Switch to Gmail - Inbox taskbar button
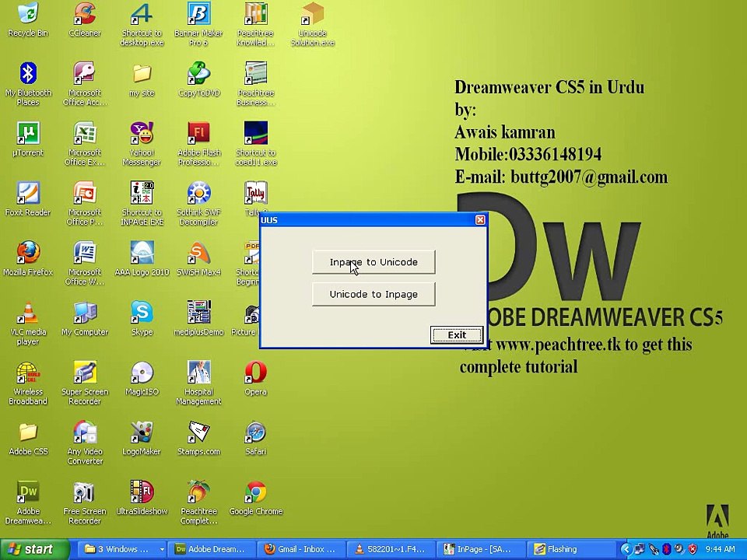The image size is (747, 560). pyautogui.click(x=302, y=549)
